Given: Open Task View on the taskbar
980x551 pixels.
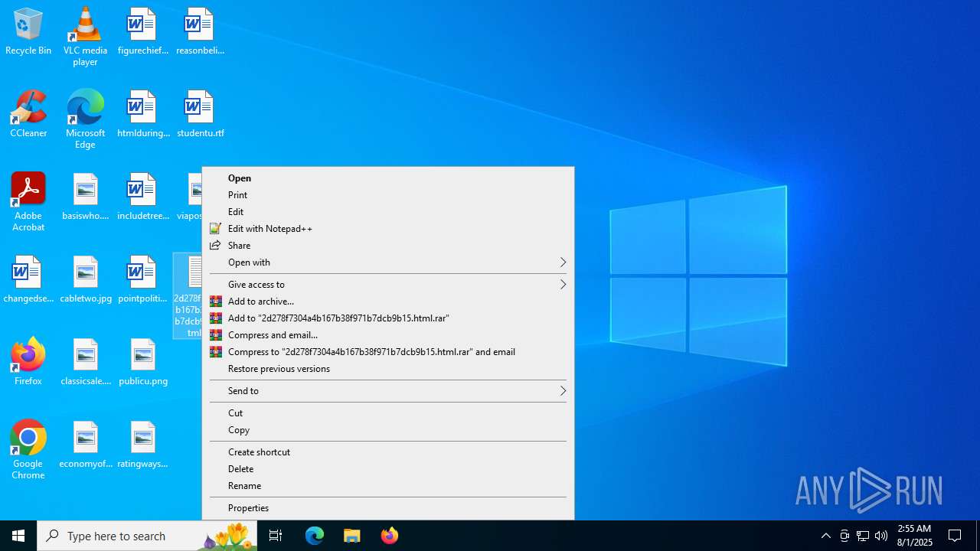Looking at the screenshot, I should (x=276, y=536).
